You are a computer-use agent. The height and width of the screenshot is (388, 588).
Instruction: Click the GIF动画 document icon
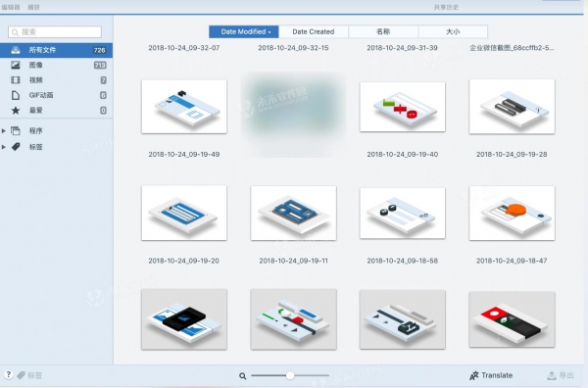click(x=16, y=95)
